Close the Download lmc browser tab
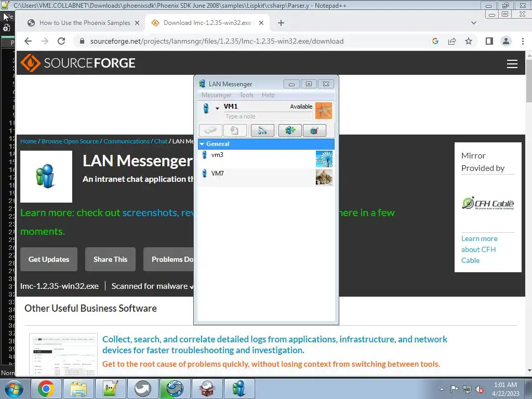Viewport: 532px width, 399px height. pyautogui.click(x=261, y=23)
